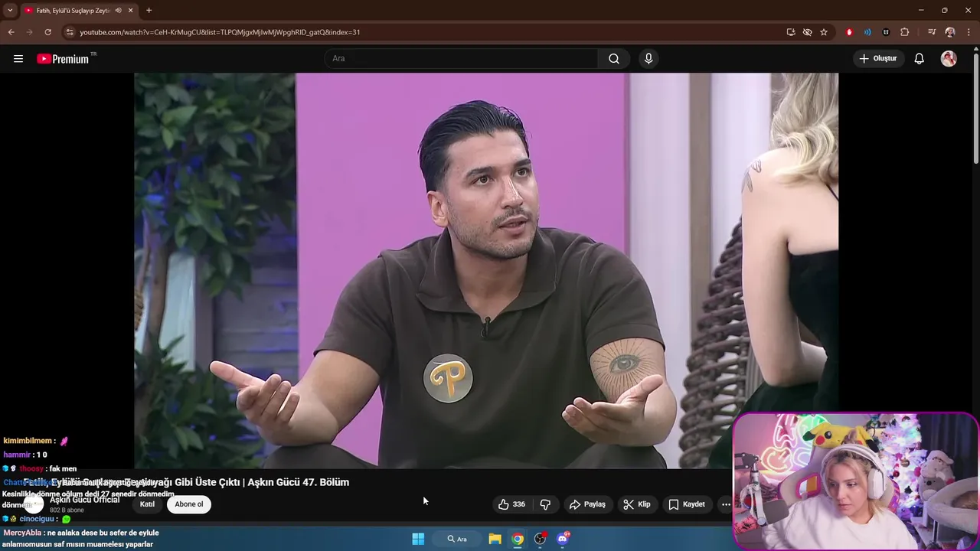Open the Extensions puzzle menu
Screen dimensions: 980x551
[x=905, y=32]
